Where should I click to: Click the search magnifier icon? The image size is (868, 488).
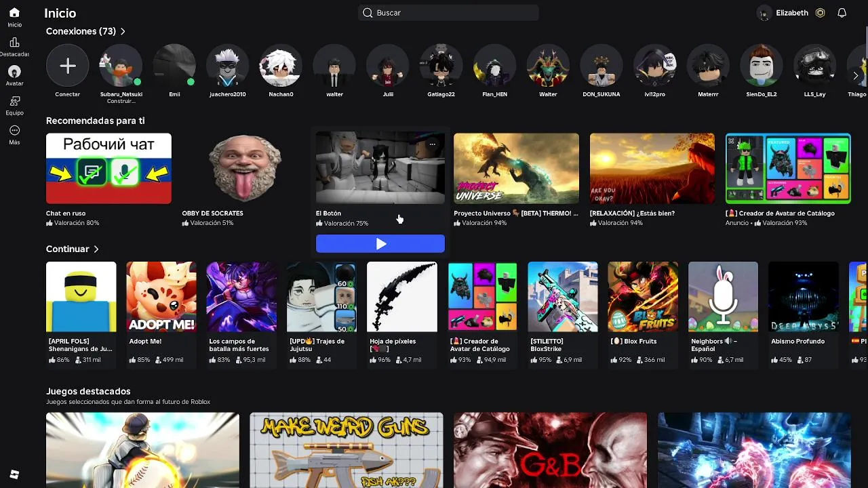[x=368, y=13]
